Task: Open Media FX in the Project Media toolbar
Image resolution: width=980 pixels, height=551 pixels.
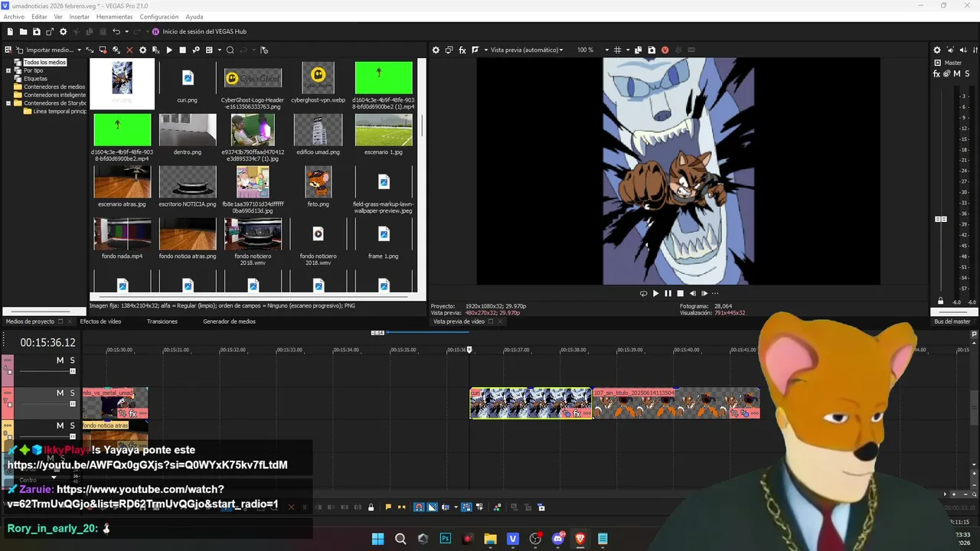Action: 156,50
